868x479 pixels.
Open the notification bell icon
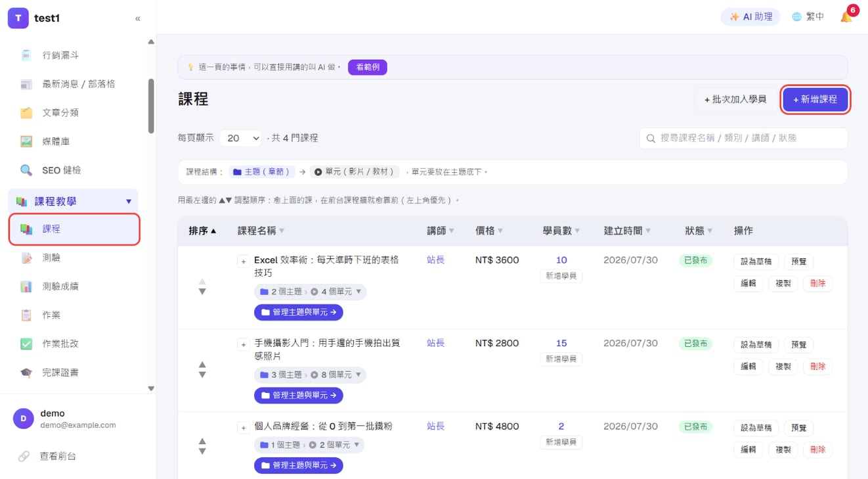[x=846, y=16]
